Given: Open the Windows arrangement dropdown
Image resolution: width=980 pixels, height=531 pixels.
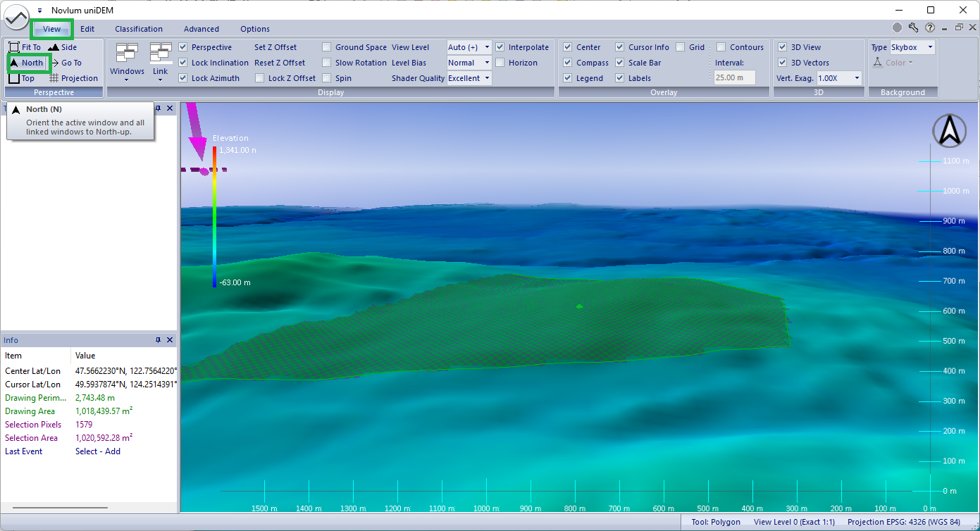Looking at the screenshot, I should point(127,63).
